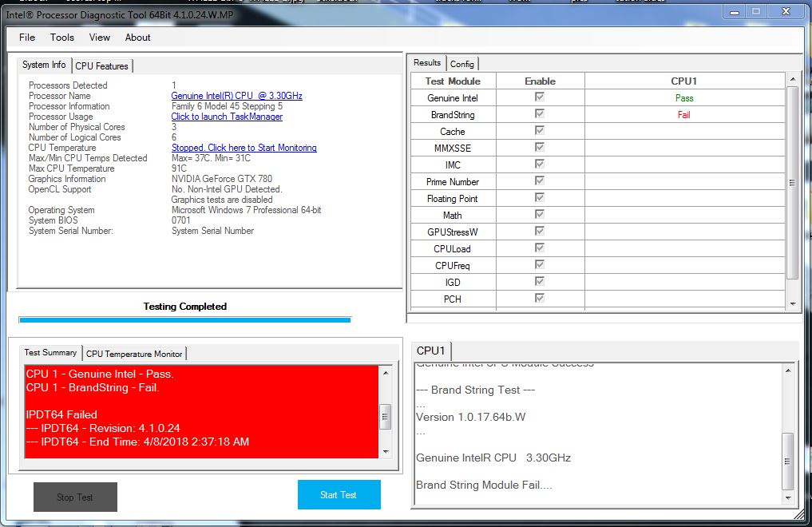Viewport: 812px width, 527px height.
Task: Maximize the Processor Diagnostic Tool window
Action: (x=755, y=11)
